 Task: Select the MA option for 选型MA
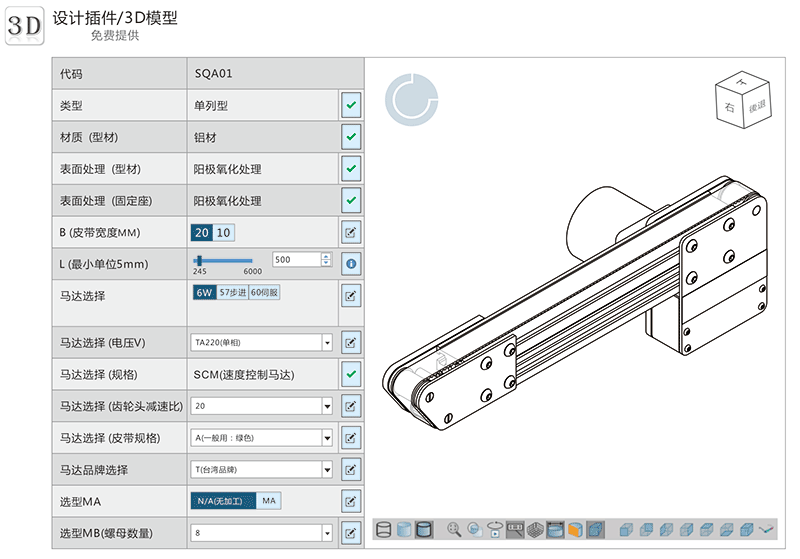coord(269,501)
